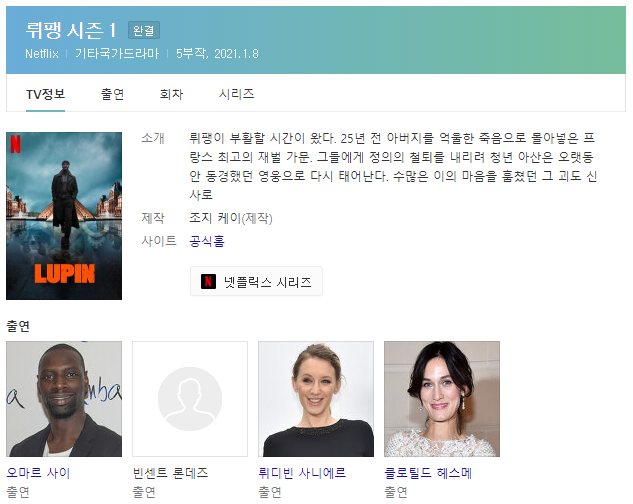Click the 빈센트 론데즈 name text
Image resolution: width=633 pixels, height=504 pixels.
click(170, 473)
